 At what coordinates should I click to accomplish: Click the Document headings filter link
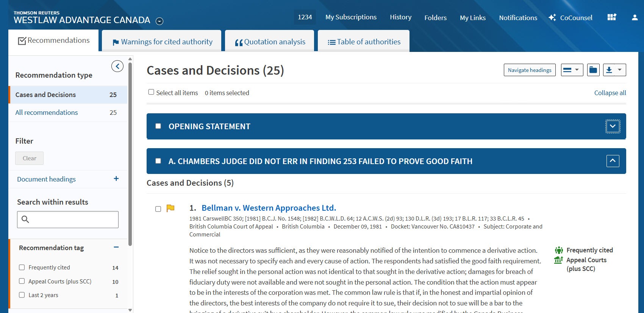click(x=46, y=179)
